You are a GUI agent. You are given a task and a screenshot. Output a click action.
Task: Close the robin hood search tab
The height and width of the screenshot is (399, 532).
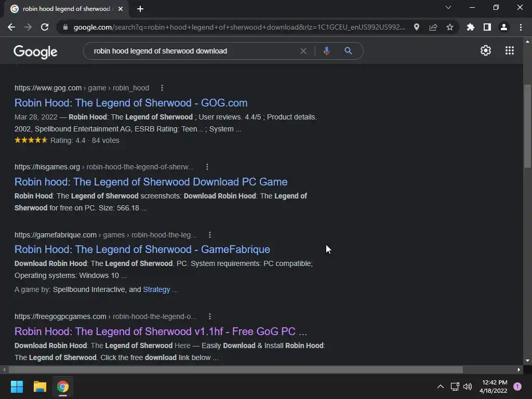pyautogui.click(x=121, y=9)
